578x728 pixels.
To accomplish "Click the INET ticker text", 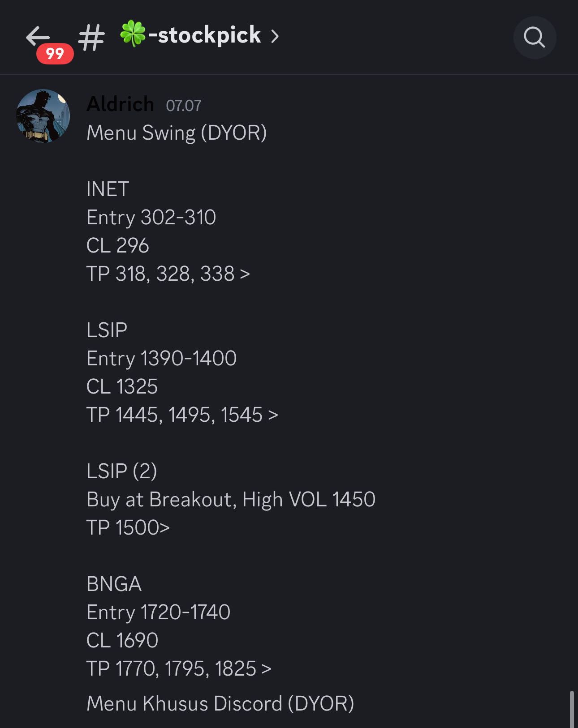I will pos(108,189).
